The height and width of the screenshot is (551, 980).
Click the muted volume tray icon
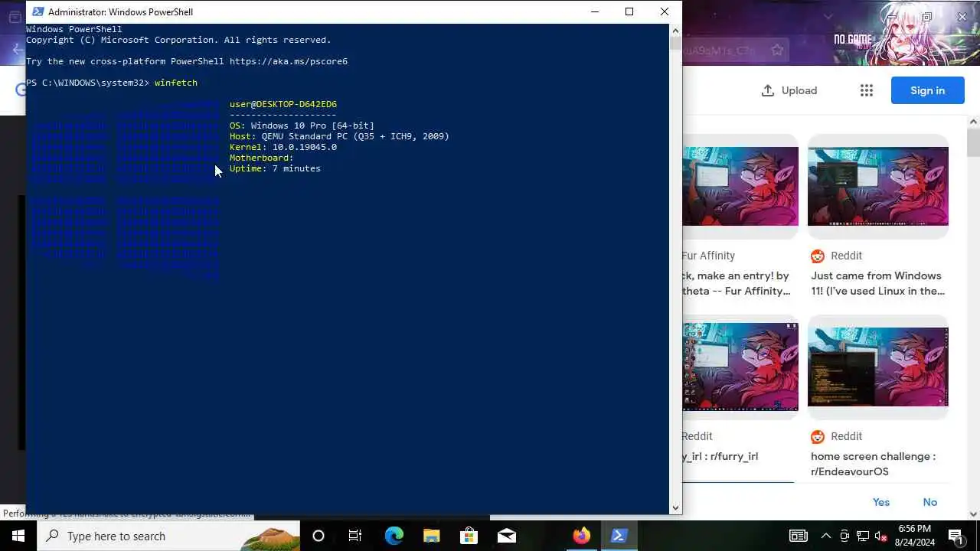881,536
